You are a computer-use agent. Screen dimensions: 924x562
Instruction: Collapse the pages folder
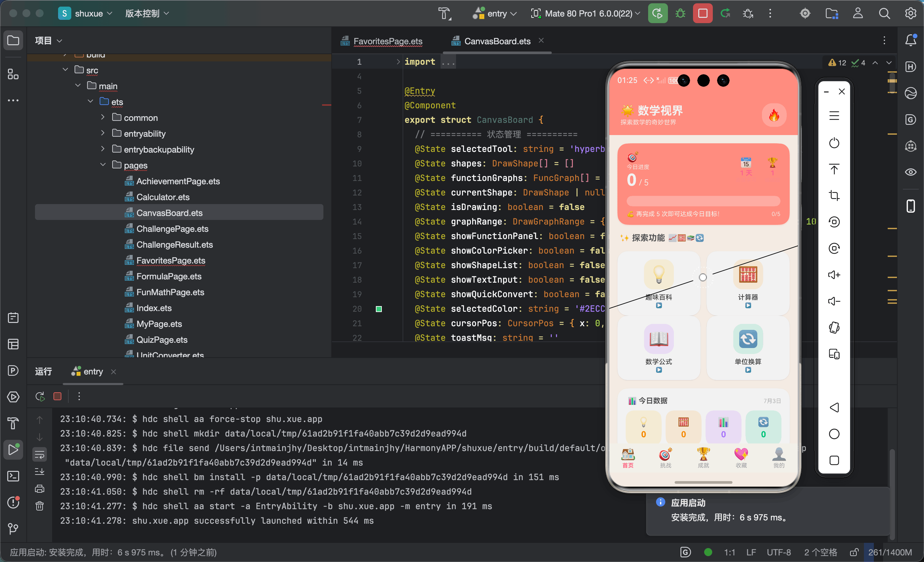[102, 165]
